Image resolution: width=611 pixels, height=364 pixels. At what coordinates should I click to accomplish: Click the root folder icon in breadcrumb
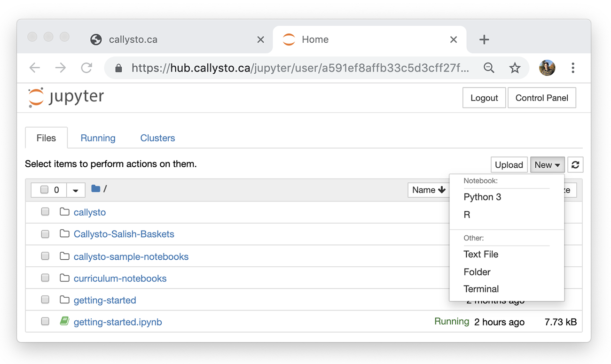96,188
